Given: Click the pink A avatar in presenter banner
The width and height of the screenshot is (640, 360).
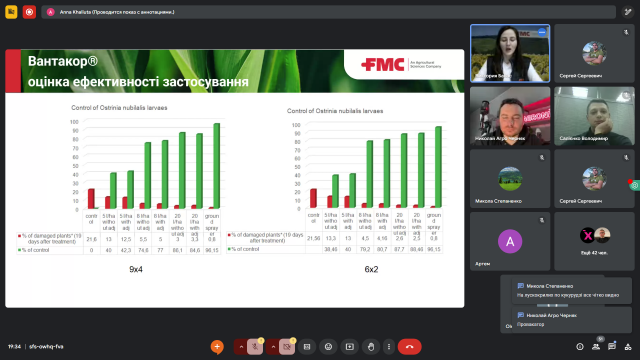Looking at the screenshot, I should coord(51,12).
